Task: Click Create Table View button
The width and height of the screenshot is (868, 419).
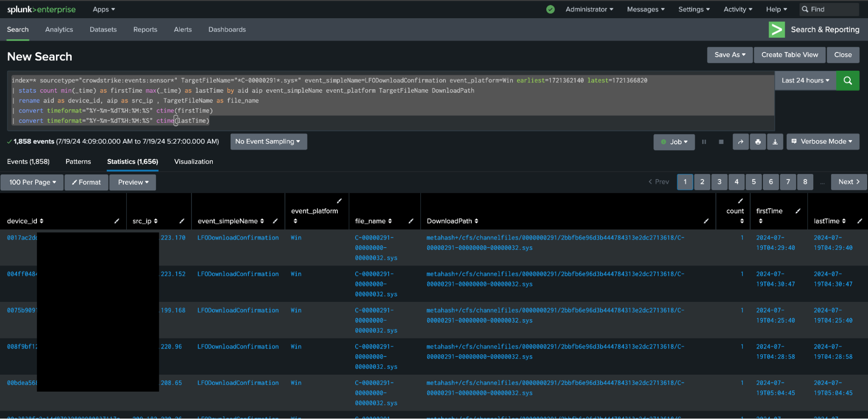Action: click(x=789, y=55)
